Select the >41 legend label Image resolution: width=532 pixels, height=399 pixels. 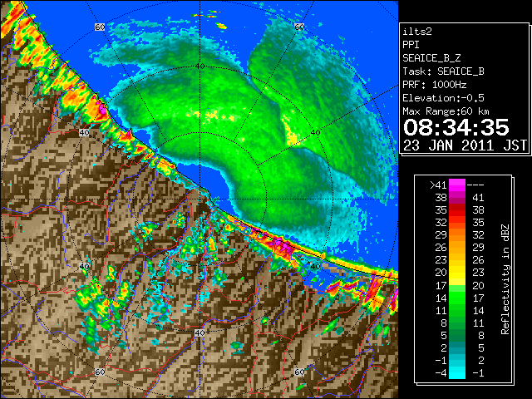point(438,185)
